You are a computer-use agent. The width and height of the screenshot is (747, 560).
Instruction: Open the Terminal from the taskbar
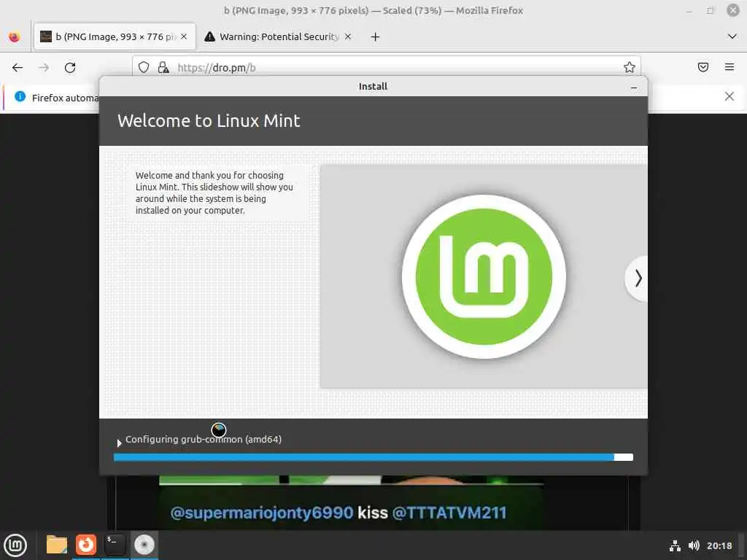pyautogui.click(x=115, y=545)
